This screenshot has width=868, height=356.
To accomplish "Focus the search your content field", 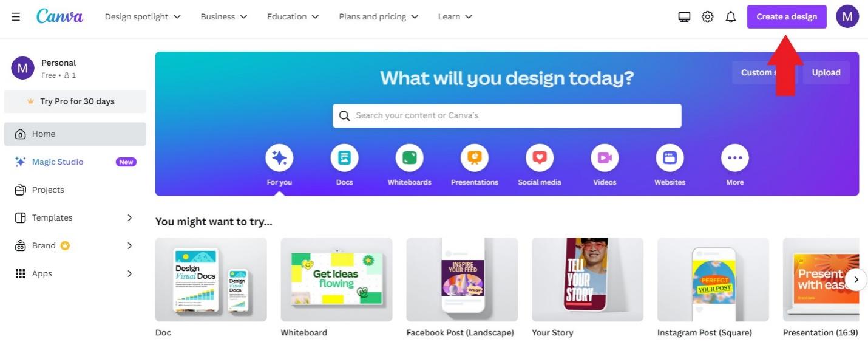I will pos(507,115).
